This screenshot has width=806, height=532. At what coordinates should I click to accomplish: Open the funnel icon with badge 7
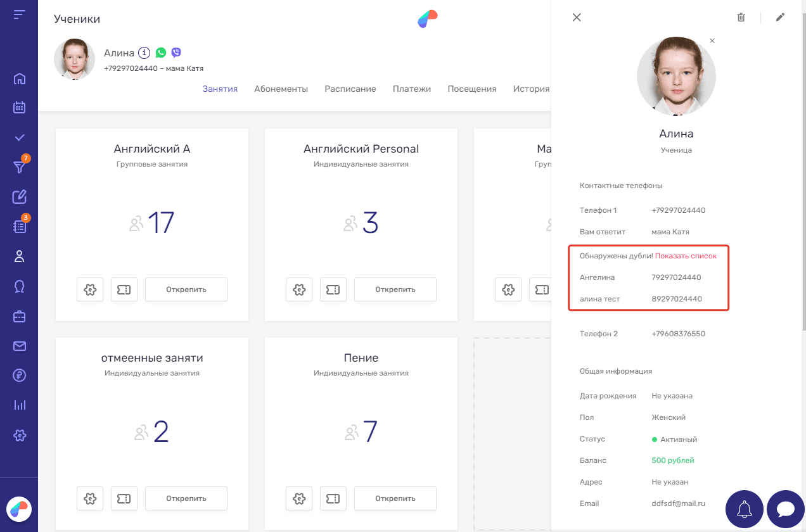point(20,167)
